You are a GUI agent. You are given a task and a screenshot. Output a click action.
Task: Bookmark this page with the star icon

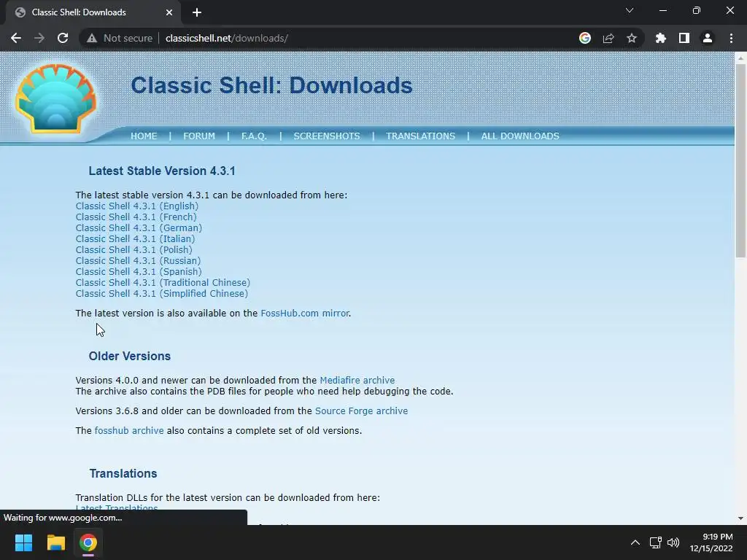(x=632, y=38)
